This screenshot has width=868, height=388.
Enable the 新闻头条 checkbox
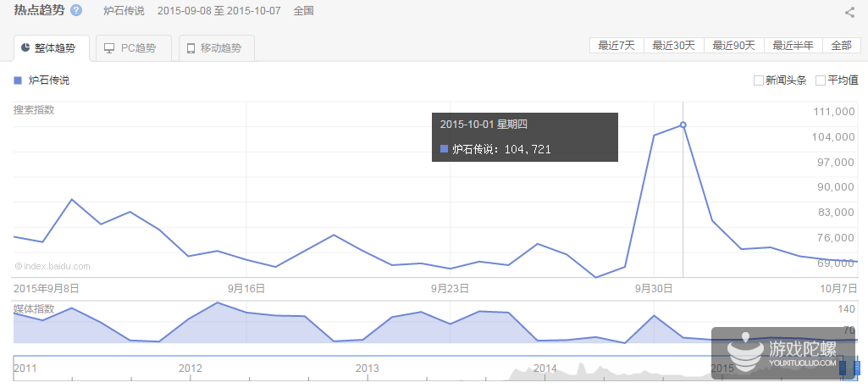(x=759, y=80)
